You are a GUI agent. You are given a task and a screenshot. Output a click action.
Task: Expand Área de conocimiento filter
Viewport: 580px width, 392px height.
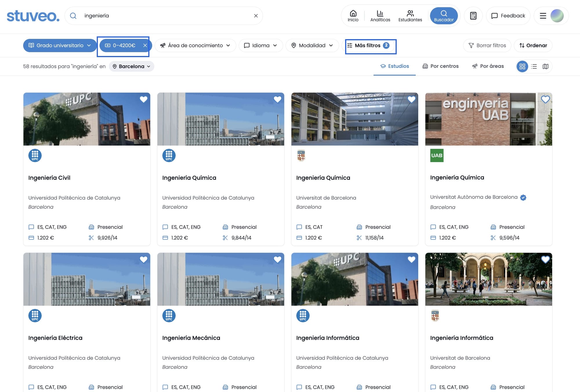point(195,46)
